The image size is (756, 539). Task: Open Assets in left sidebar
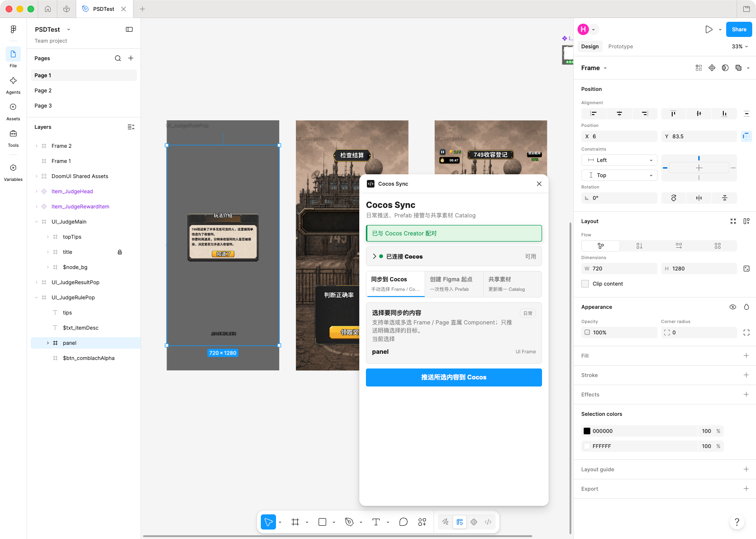tap(13, 112)
